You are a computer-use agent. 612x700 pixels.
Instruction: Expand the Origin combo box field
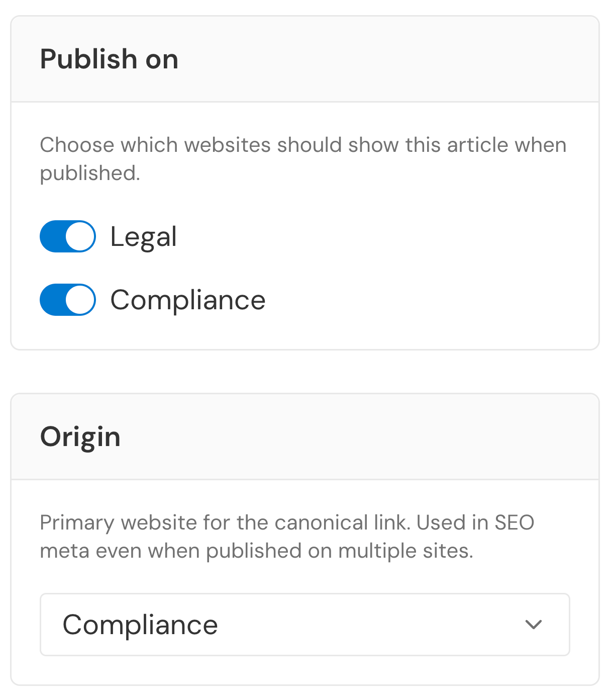tap(305, 625)
